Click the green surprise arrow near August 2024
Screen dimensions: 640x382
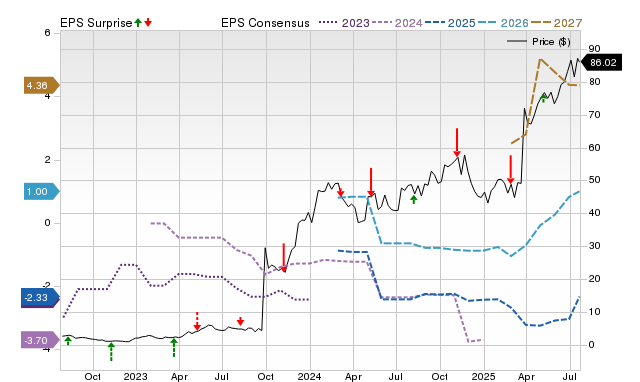413,199
